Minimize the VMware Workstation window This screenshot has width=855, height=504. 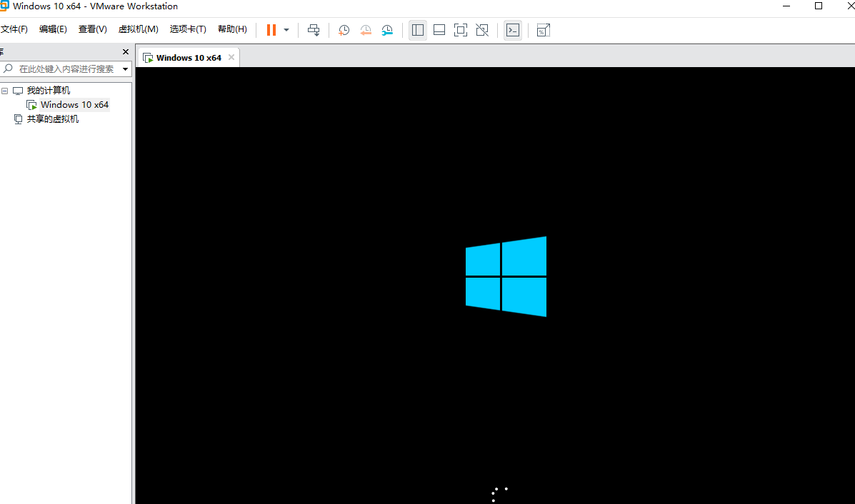point(786,6)
